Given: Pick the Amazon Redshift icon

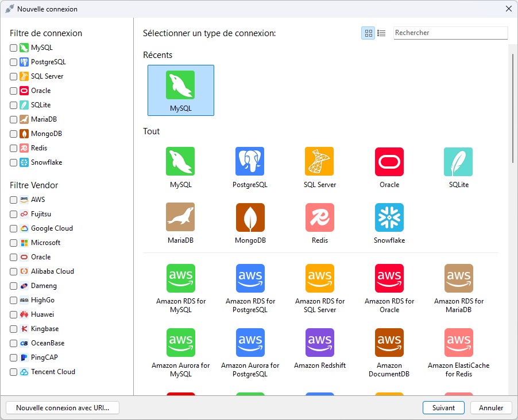Looking at the screenshot, I should [x=320, y=343].
